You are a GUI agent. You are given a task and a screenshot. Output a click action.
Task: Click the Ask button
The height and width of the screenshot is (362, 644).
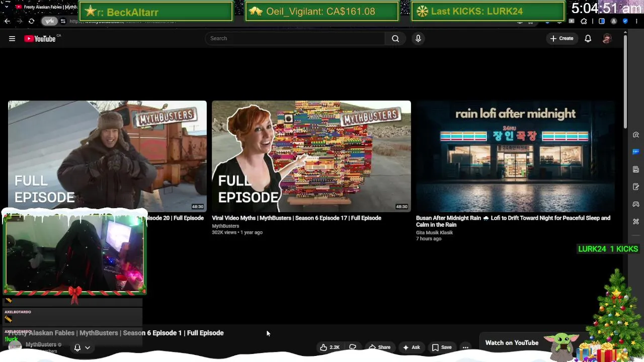(411, 347)
